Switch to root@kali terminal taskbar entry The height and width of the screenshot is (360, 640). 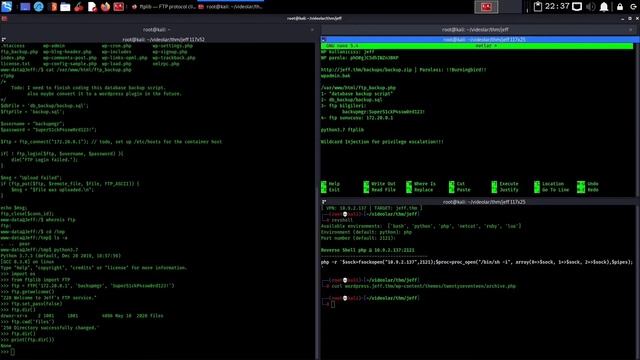[231, 7]
